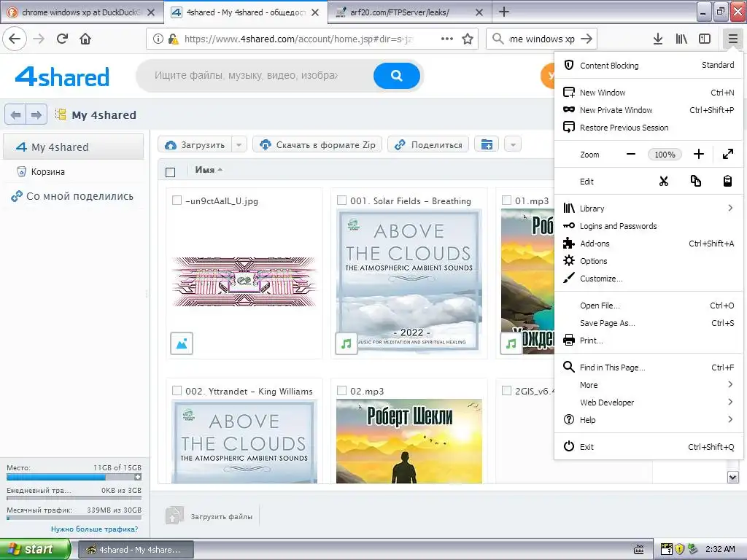Viewport: 747px width, 560px height.
Task: Open the dropdown after the new folder button
Action: click(x=513, y=144)
